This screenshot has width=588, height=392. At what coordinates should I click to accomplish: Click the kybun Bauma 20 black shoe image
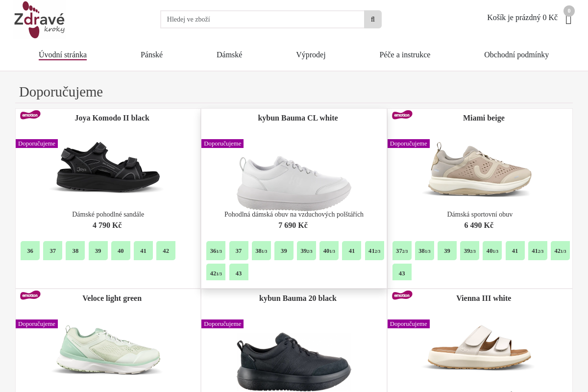click(294, 361)
